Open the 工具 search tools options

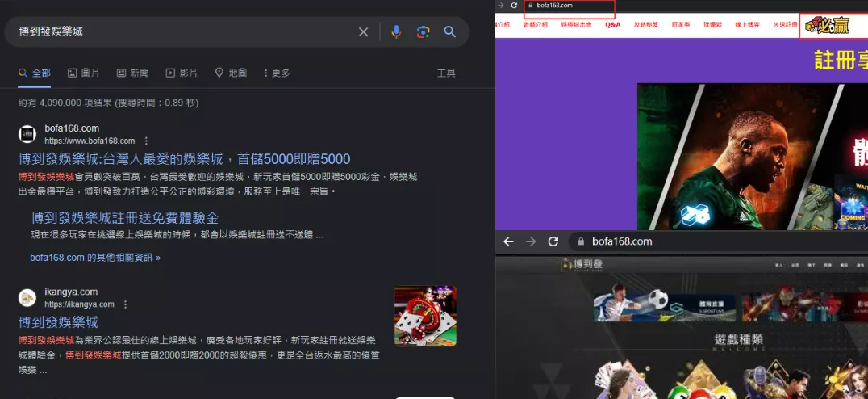[x=446, y=73]
